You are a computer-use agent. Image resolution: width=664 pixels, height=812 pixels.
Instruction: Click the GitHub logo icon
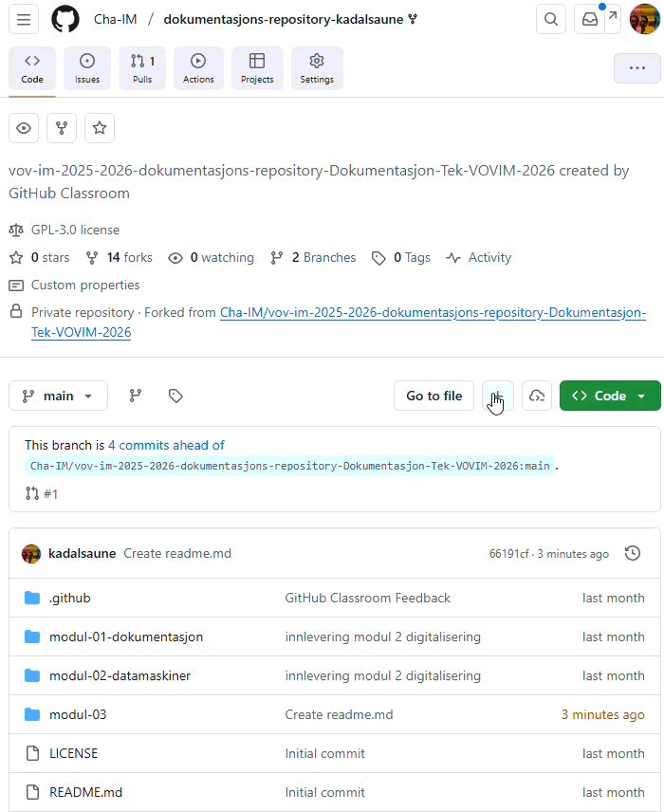pos(65,19)
